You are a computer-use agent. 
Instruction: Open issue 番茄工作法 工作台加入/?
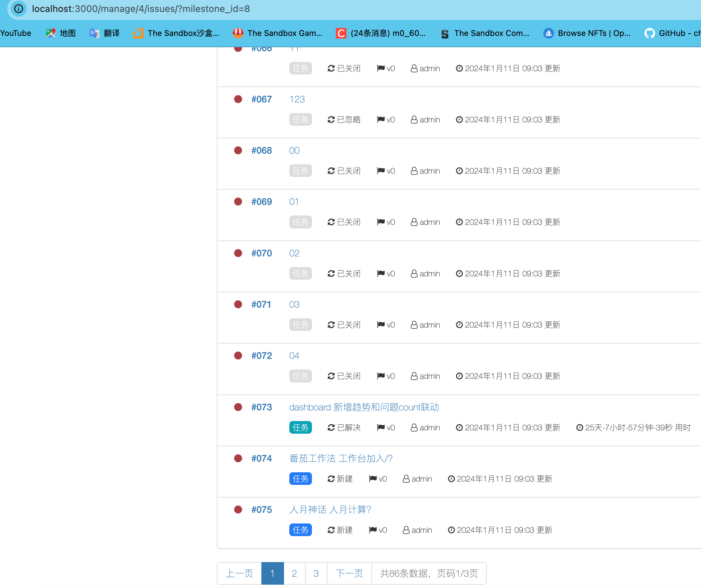click(341, 458)
